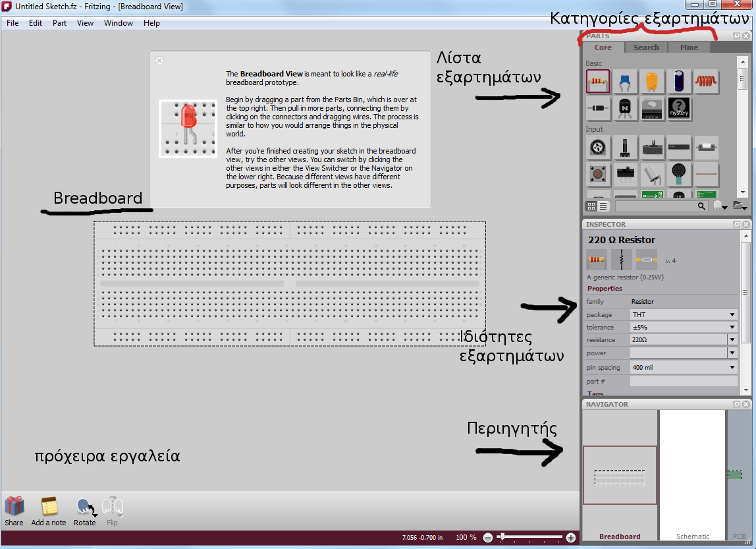756x549 pixels.
Task: Select the long DIP switch strip part
Action: [x=679, y=148]
